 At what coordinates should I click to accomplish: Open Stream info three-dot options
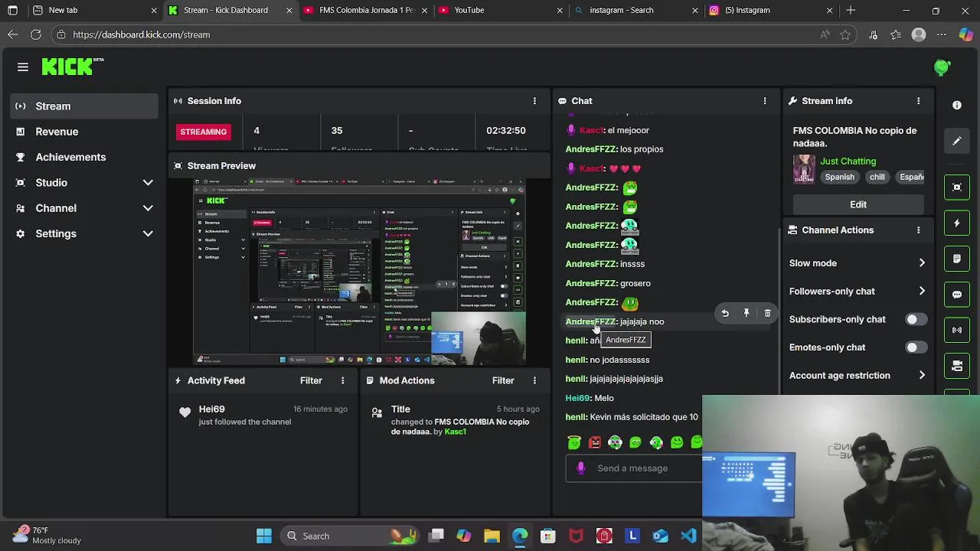(918, 101)
